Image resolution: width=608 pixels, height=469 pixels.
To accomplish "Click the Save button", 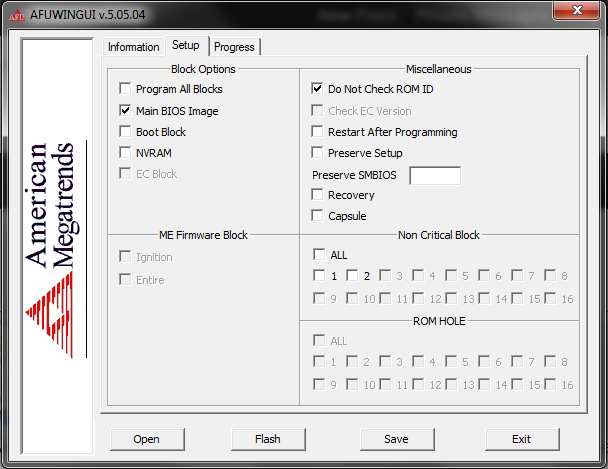I will 397,439.
